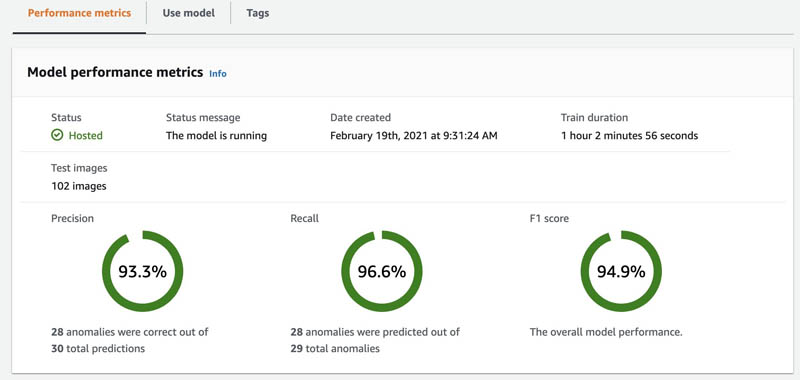This screenshot has width=800, height=380.
Task: Select status message 'The model is running'
Action: click(216, 136)
